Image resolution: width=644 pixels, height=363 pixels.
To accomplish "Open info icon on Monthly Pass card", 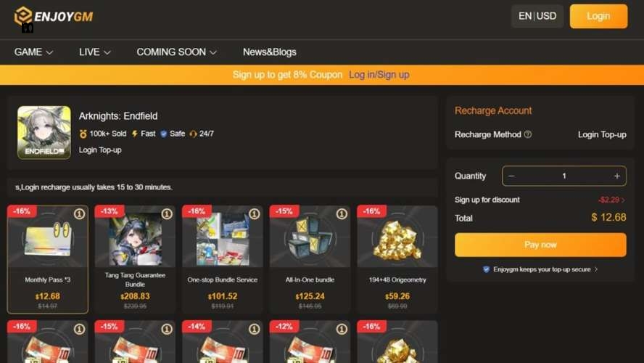I will point(79,213).
